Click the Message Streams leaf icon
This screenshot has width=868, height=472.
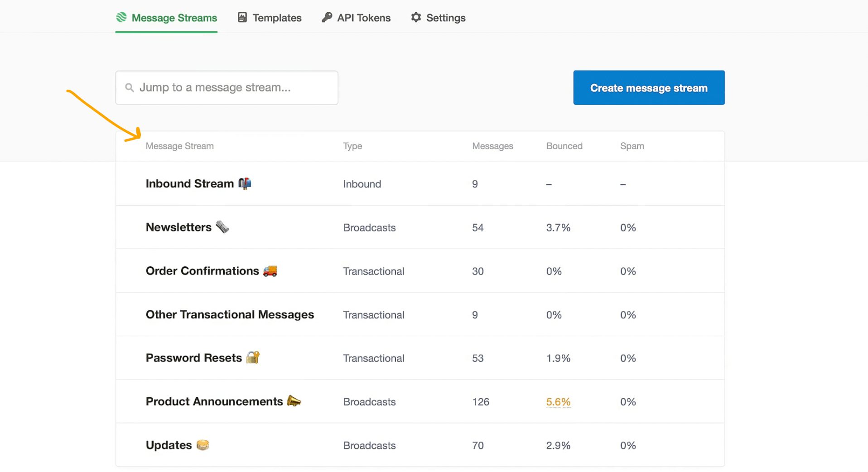tap(121, 17)
